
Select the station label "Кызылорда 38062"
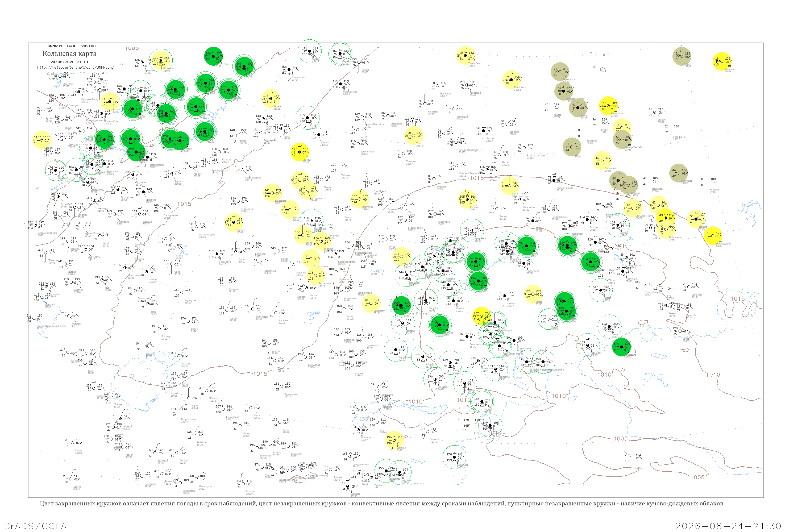point(232,418)
